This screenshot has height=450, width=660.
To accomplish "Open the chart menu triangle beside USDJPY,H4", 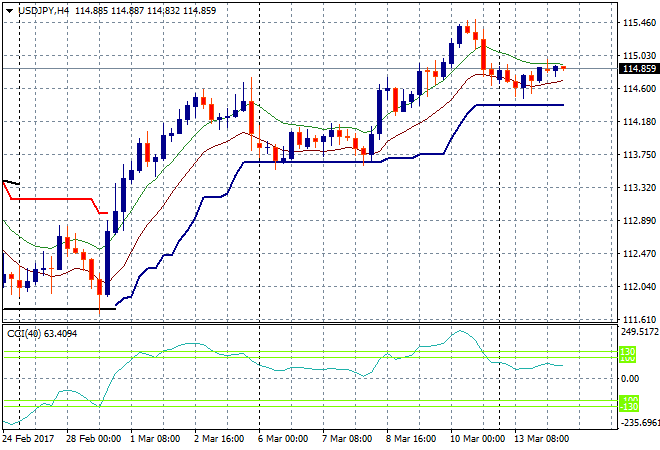I will tap(10, 11).
